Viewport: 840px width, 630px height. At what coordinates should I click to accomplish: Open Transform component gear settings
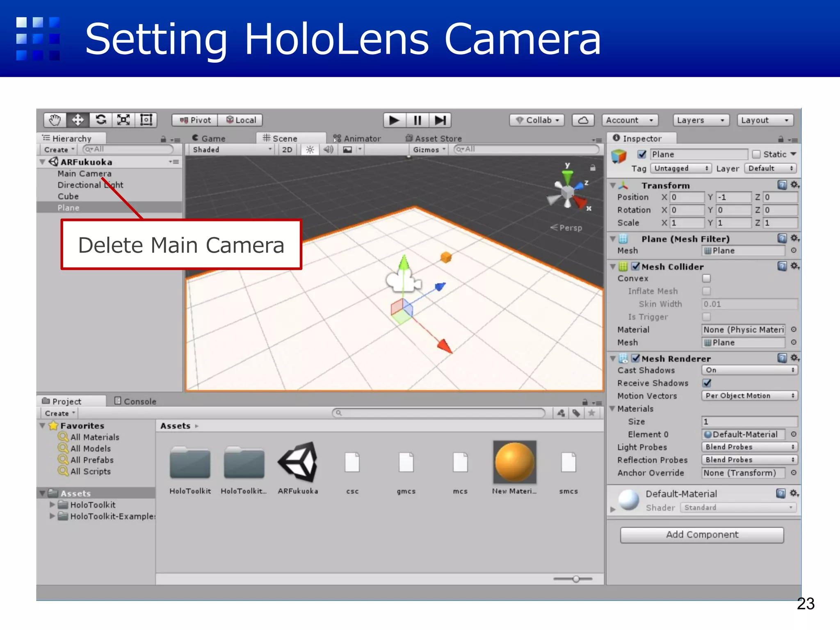(x=795, y=185)
